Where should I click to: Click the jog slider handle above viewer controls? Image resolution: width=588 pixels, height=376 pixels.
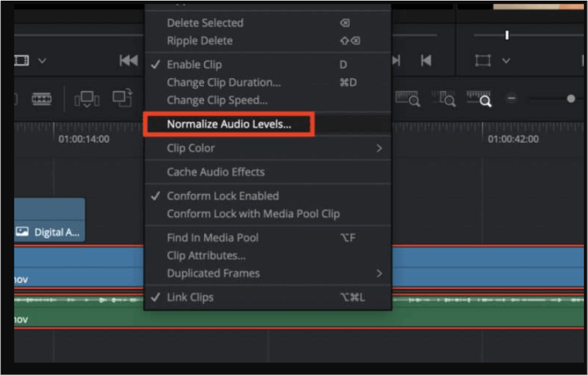[507, 35]
